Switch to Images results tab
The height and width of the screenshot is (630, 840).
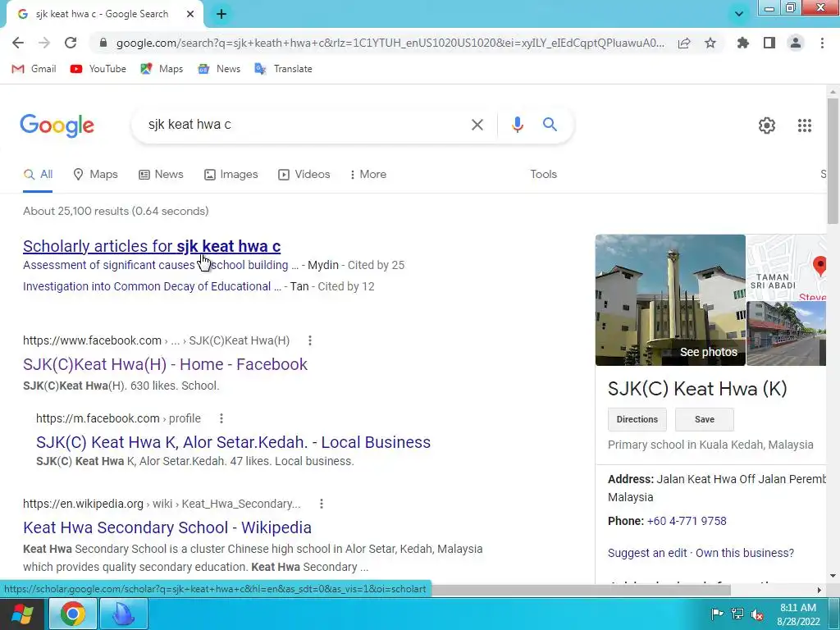click(x=231, y=175)
